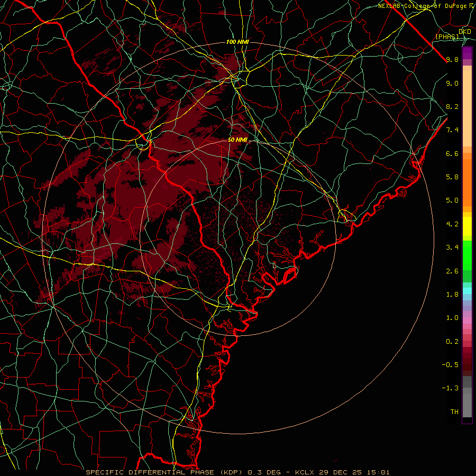Select the 0.2 scale value

click(x=452, y=342)
